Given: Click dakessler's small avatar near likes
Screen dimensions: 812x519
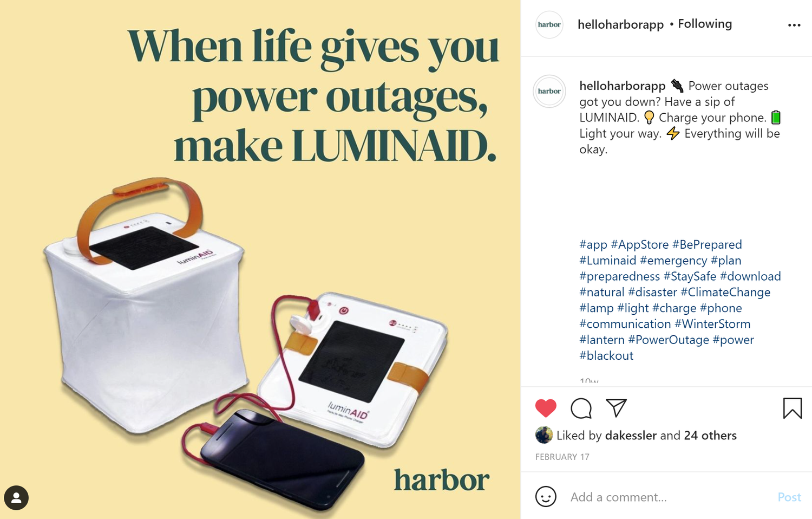Looking at the screenshot, I should click(543, 435).
